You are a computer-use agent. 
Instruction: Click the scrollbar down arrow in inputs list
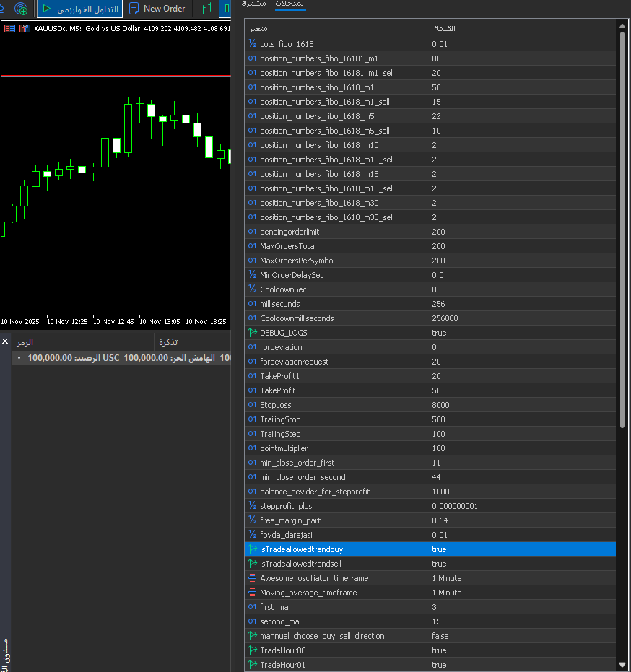pos(622,665)
